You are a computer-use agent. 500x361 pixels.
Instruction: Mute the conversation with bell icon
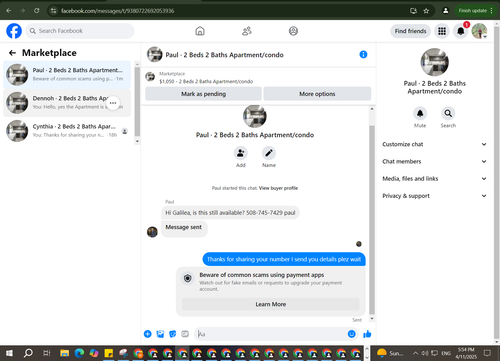[x=420, y=113]
